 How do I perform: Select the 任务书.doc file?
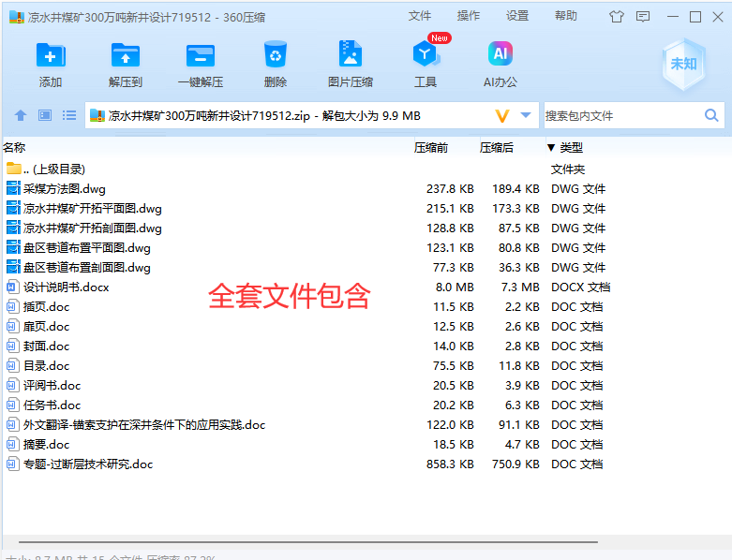coord(52,405)
